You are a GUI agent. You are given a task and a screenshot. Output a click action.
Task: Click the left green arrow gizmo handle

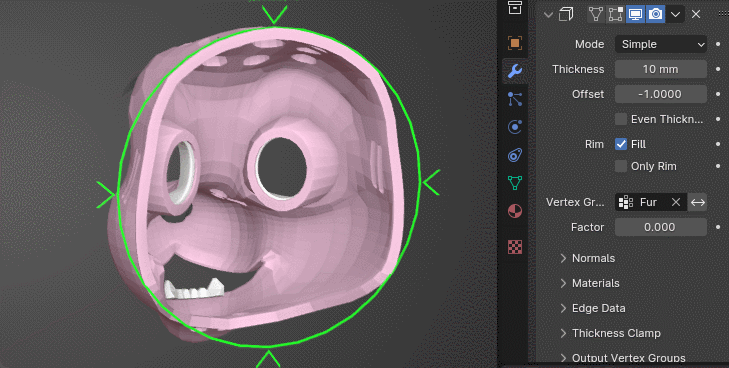[106, 194]
